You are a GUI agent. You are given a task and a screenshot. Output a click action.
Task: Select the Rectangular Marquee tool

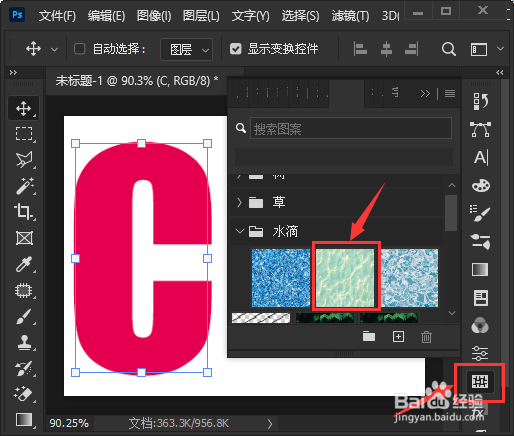tap(24, 133)
